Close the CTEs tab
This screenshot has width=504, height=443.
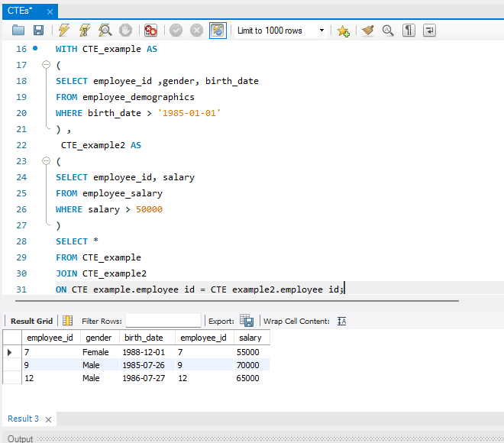(50, 12)
